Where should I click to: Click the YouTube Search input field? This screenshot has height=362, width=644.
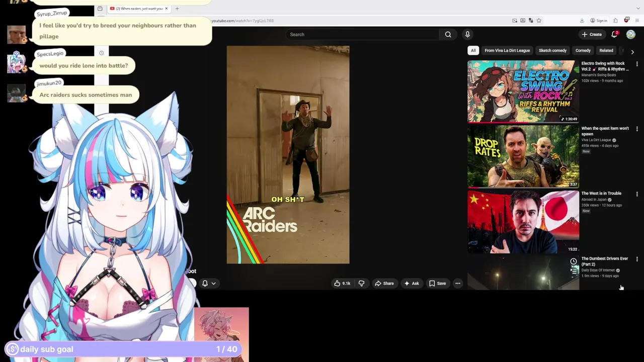tap(362, 34)
